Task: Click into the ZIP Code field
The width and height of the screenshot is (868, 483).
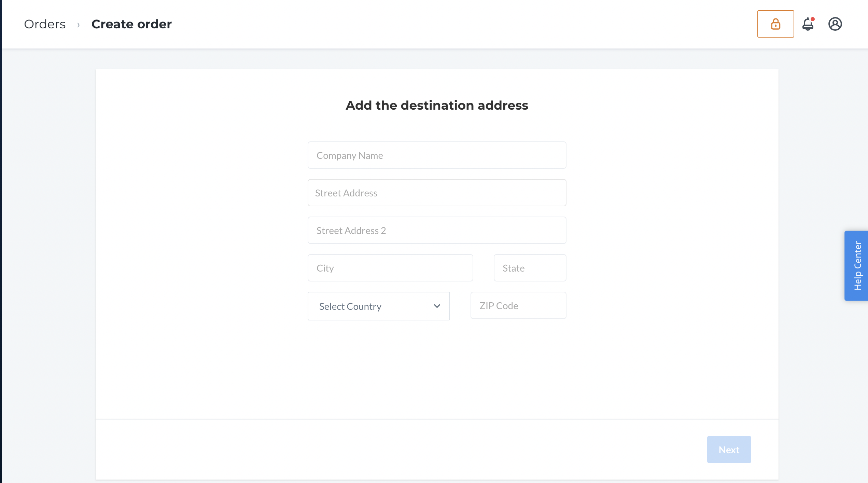Action: pyautogui.click(x=518, y=305)
